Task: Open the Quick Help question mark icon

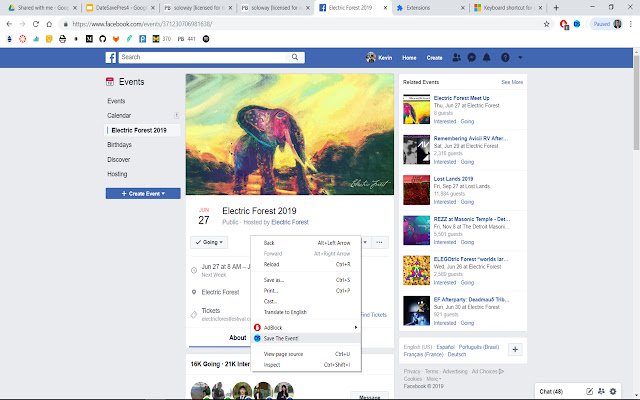Action: [x=505, y=58]
